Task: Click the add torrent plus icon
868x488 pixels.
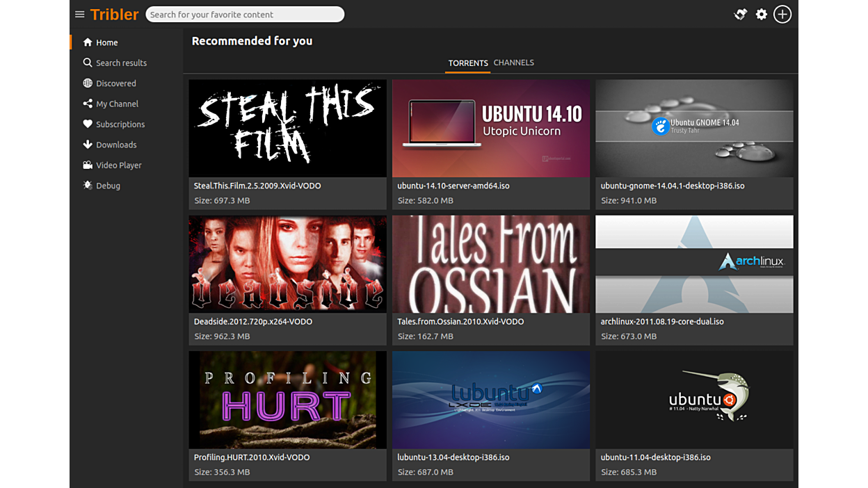Action: point(782,15)
